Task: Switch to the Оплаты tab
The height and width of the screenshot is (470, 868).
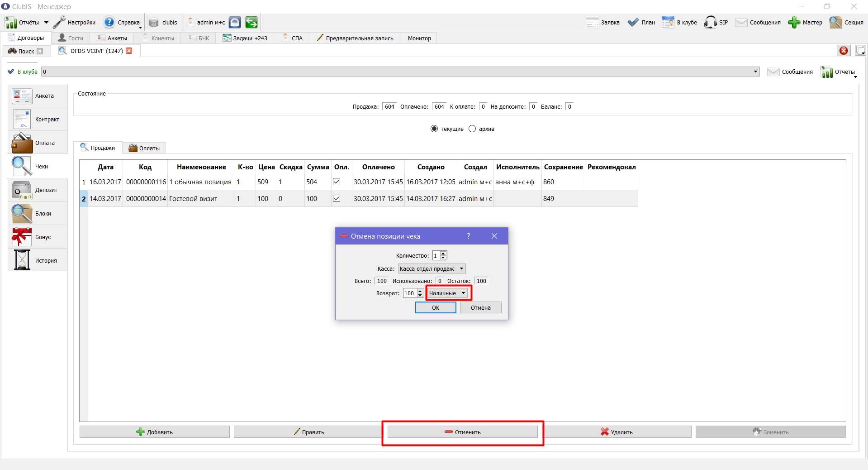Action: point(144,148)
